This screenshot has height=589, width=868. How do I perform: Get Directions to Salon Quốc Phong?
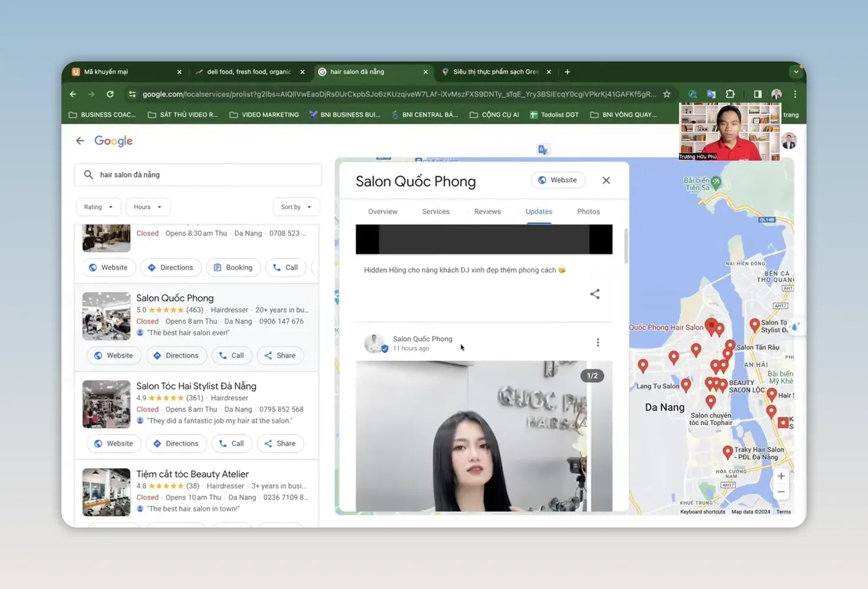point(176,355)
